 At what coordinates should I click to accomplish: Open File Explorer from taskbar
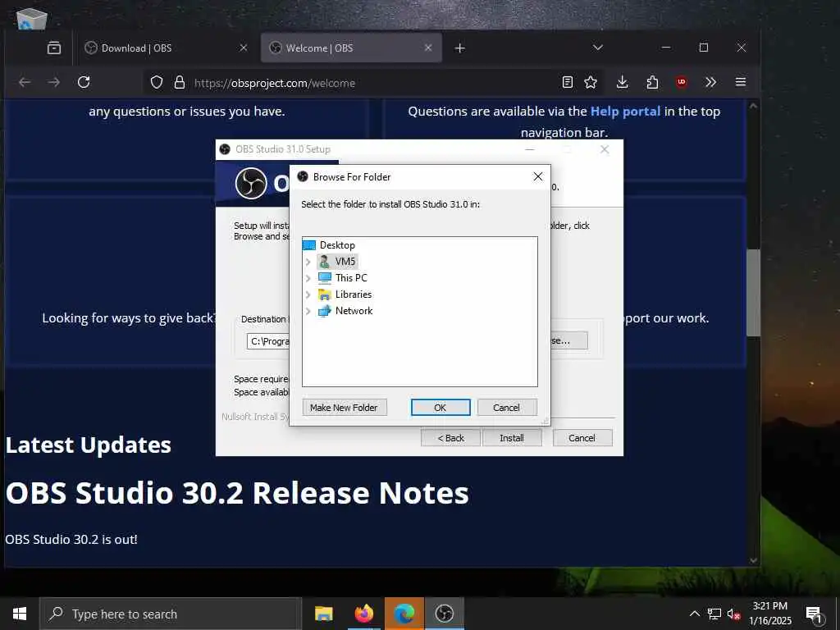[323, 614]
